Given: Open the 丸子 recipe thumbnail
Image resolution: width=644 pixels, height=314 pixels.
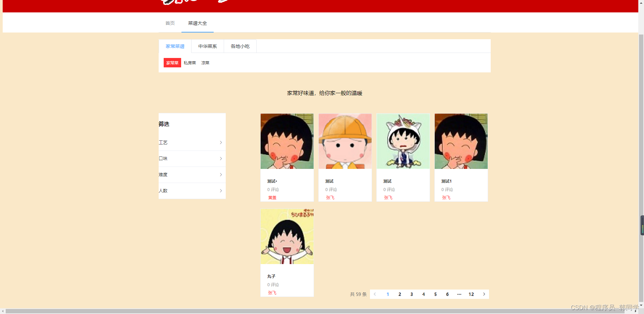Looking at the screenshot, I should tap(287, 236).
